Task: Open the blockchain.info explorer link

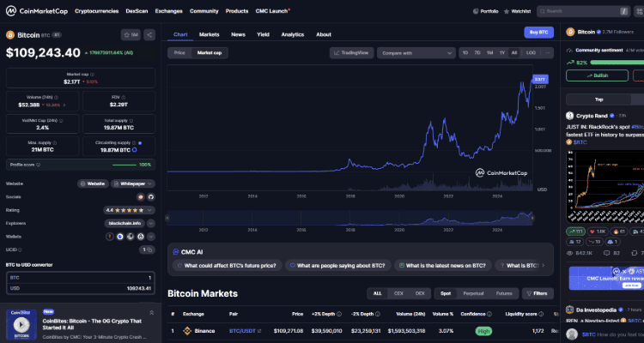Action: [x=125, y=223]
